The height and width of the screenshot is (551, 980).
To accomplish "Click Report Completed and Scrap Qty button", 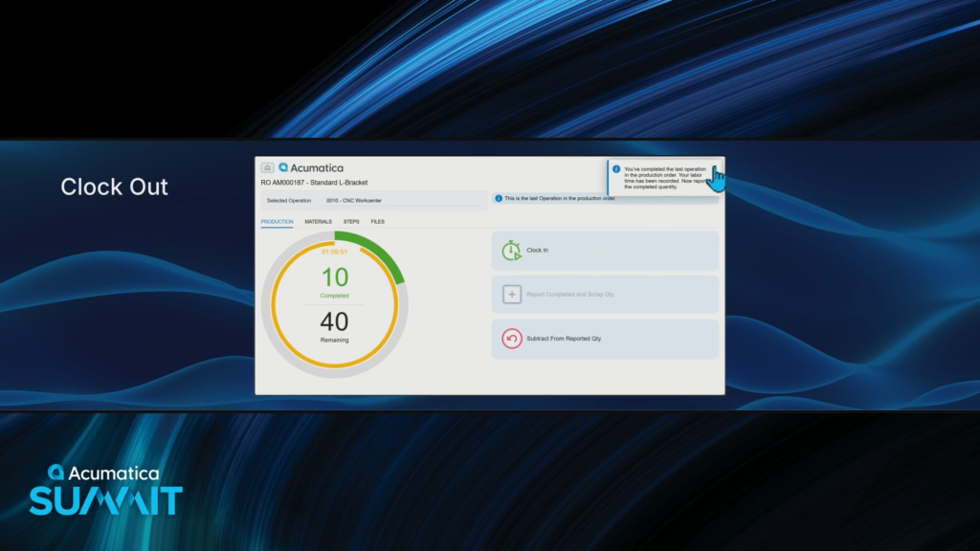I will tap(605, 295).
